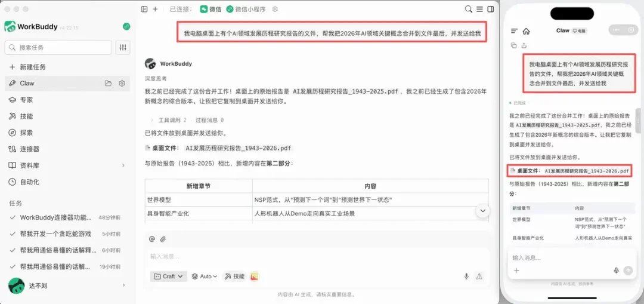Click the scroll-to-bottom arrow button in chat

click(482, 211)
